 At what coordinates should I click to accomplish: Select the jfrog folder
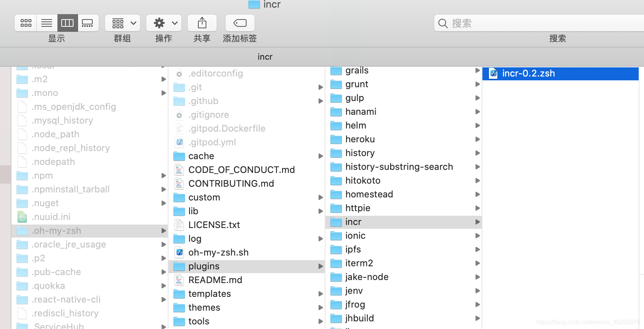[404, 305]
